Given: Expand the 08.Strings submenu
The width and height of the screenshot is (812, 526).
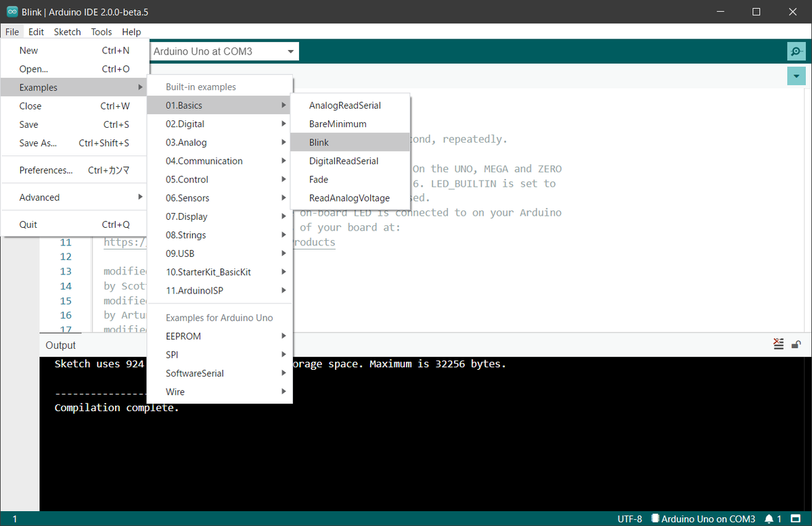Looking at the screenshot, I should [220, 235].
